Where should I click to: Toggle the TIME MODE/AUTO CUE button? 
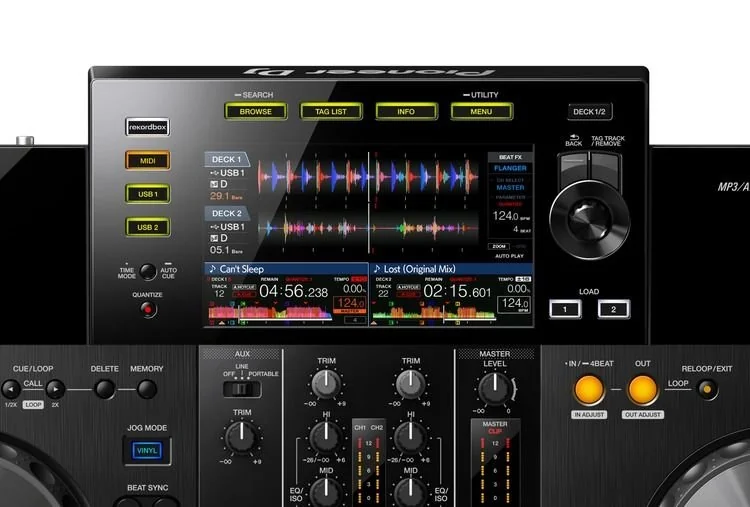tap(148, 271)
